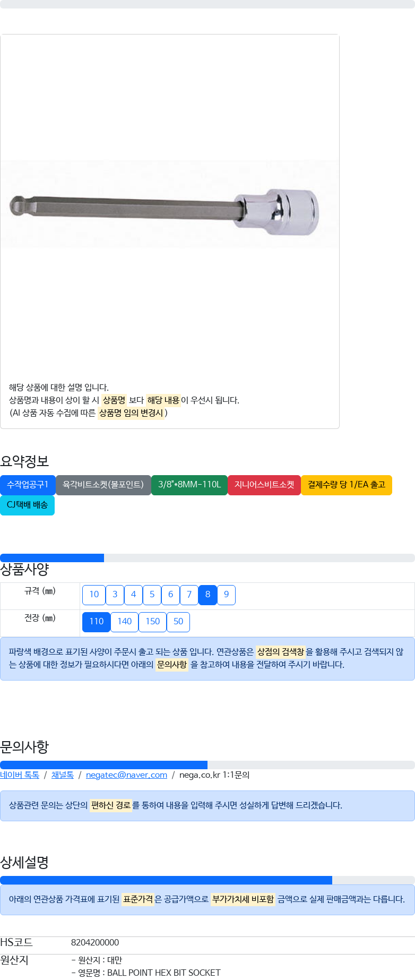Select the 6 mm size option
Image resolution: width=415 pixels, height=980 pixels.
170,595
